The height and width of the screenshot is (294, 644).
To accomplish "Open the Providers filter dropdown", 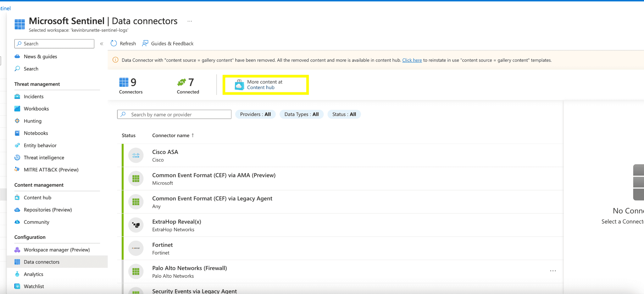I will 255,114.
